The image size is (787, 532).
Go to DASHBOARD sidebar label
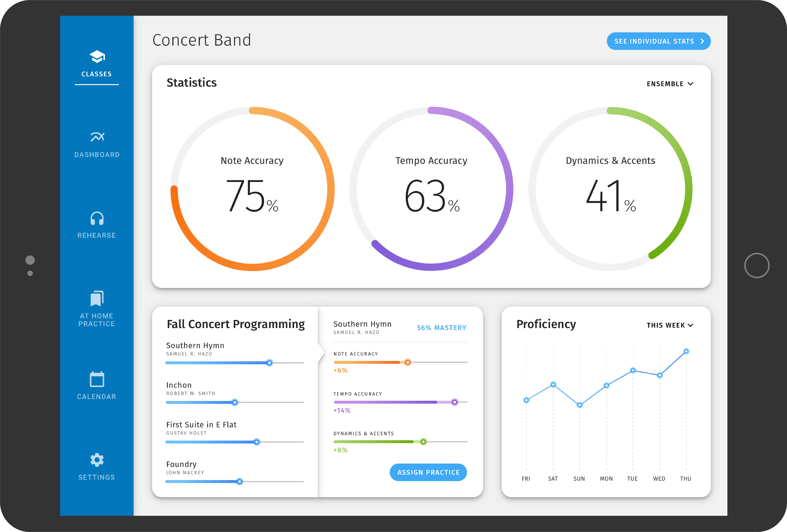(97, 155)
